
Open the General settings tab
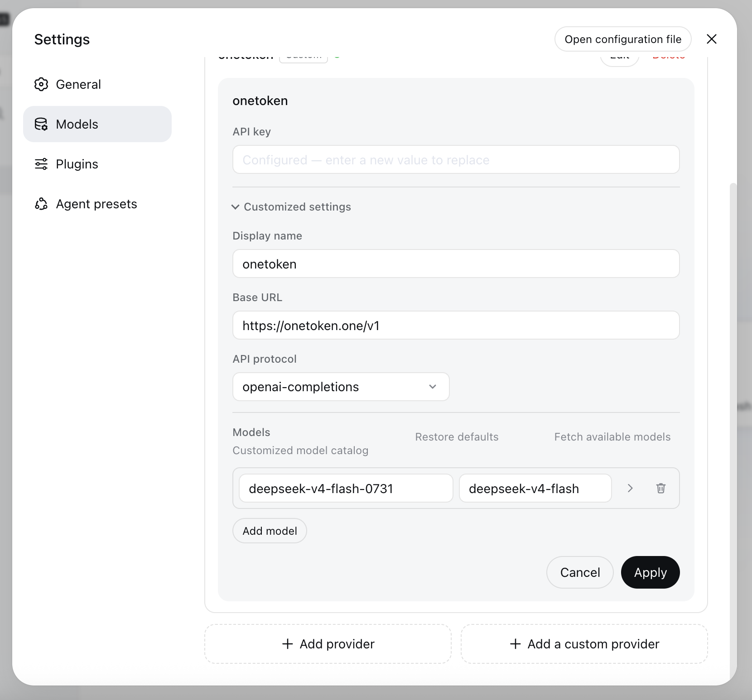tap(97, 84)
